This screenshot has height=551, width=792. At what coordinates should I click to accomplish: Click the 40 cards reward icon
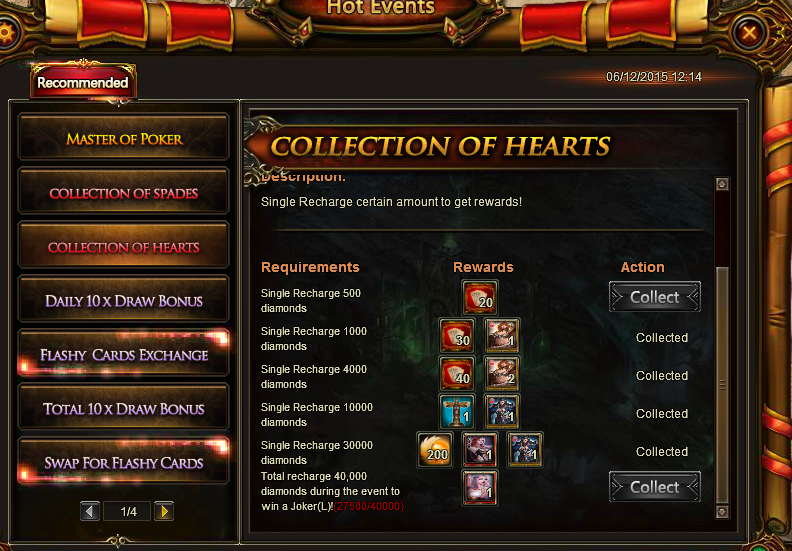(457, 374)
